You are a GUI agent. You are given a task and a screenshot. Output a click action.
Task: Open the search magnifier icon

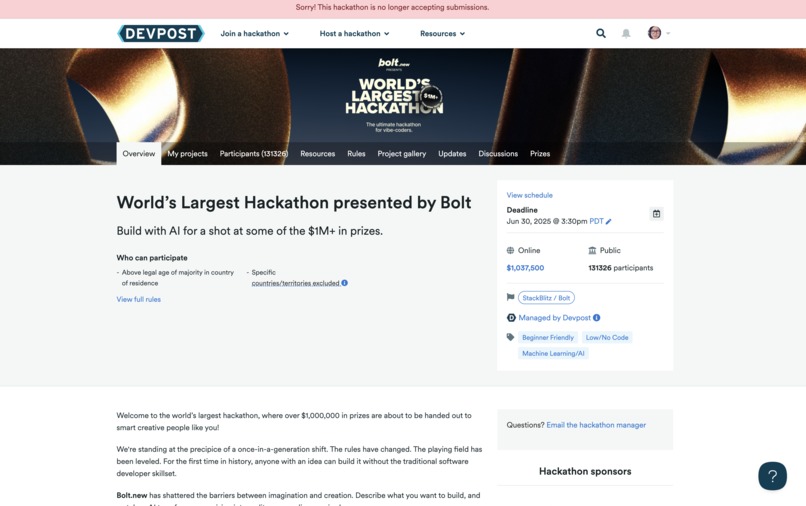point(600,33)
